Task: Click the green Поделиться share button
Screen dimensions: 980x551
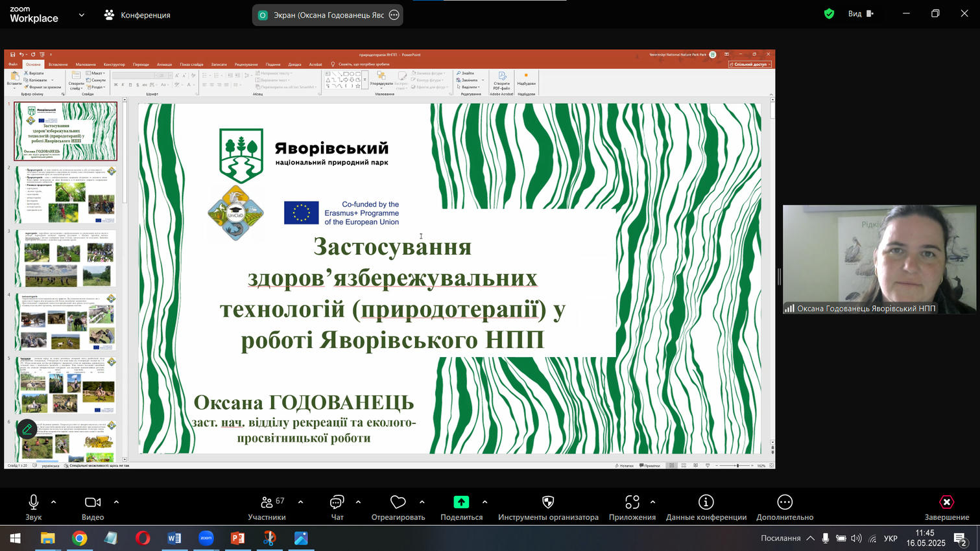Action: tap(461, 506)
